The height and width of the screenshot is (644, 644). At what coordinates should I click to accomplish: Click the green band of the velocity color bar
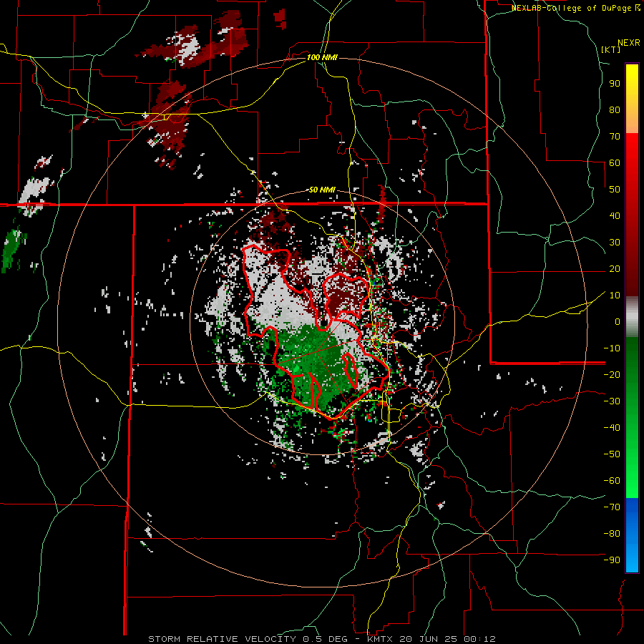tap(632, 417)
